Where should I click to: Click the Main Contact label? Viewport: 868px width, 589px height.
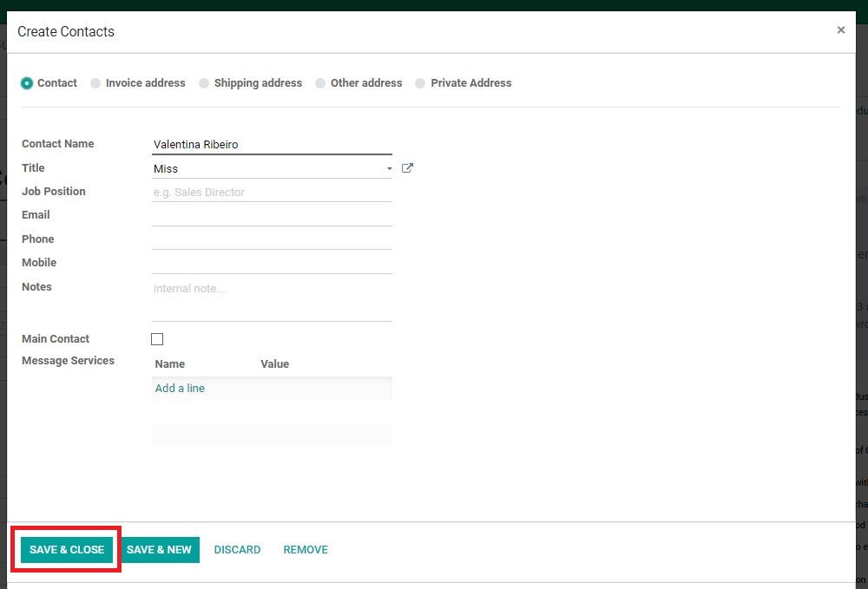tap(56, 339)
